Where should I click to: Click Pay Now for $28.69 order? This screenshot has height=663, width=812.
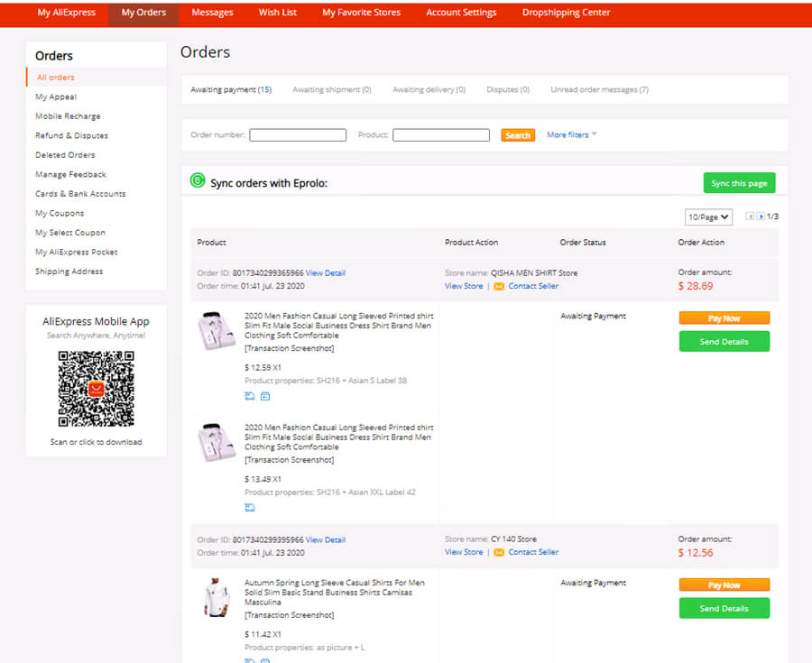coord(724,318)
